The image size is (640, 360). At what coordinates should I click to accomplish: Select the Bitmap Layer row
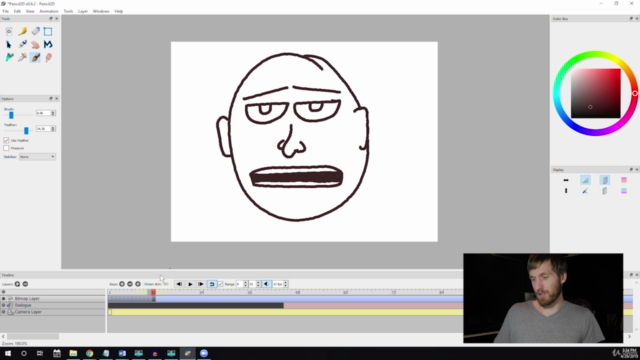tap(53, 299)
